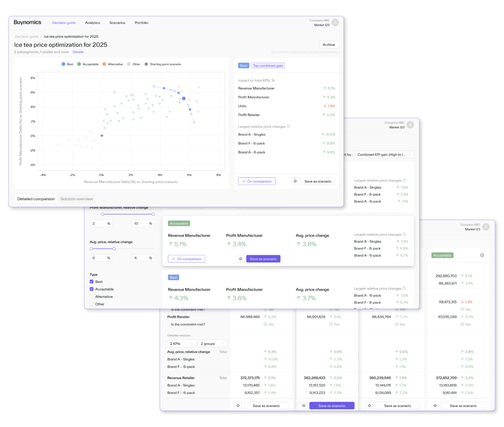Star the Best top combined gain solution
Image resolution: width=504 pixels, height=427 pixels.
pyautogui.click(x=295, y=181)
